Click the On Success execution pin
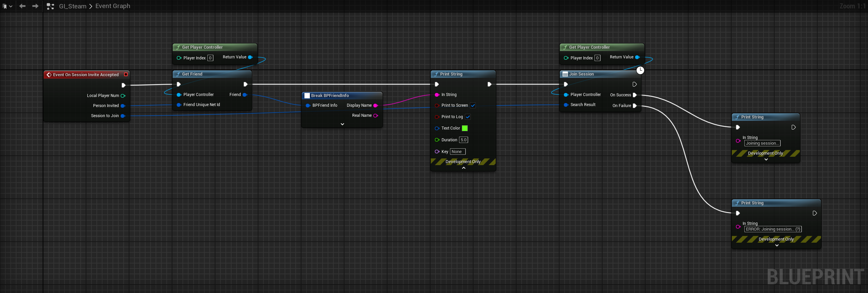Screen dimensions: 868x293 tap(634, 95)
